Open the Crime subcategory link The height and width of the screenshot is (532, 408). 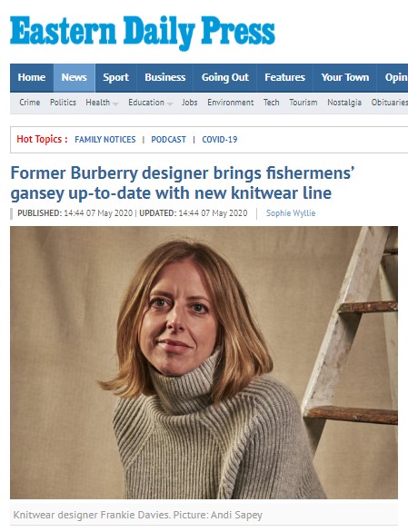[x=30, y=103]
